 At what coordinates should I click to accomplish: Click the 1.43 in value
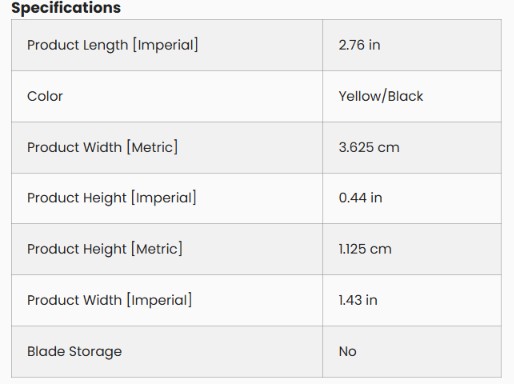358,300
